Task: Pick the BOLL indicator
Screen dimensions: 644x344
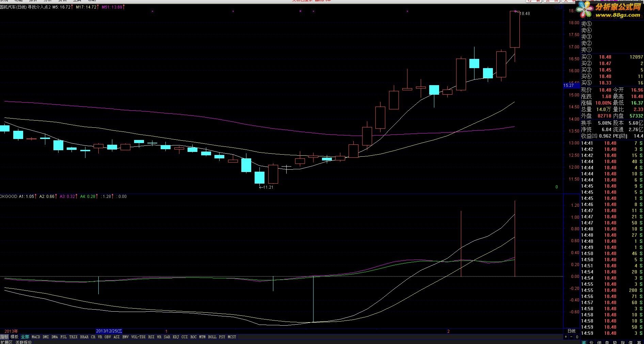Action: (212, 337)
